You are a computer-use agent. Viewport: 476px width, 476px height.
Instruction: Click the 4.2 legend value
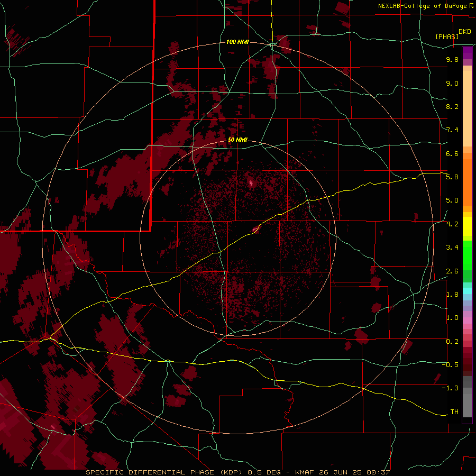452,224
